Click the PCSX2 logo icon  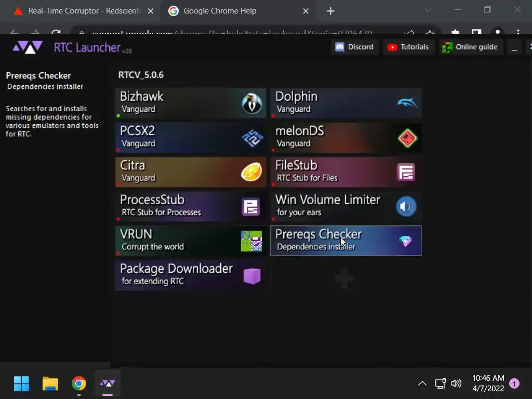[252, 138]
